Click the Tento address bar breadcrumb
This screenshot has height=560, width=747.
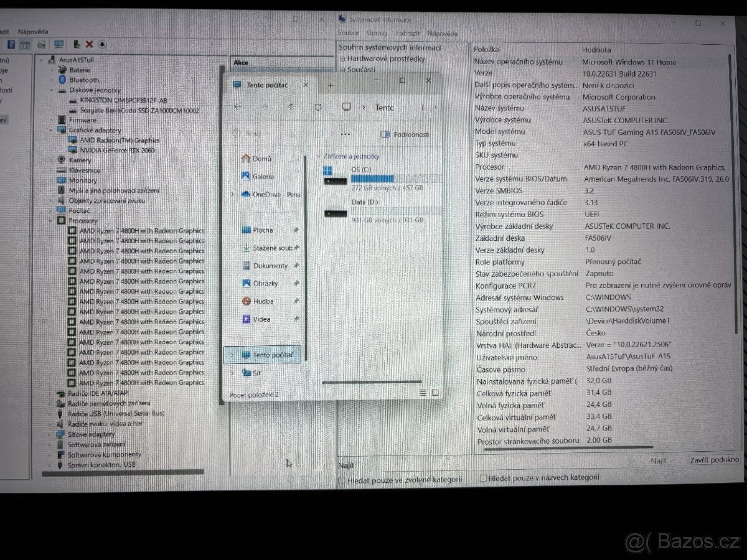click(385, 108)
